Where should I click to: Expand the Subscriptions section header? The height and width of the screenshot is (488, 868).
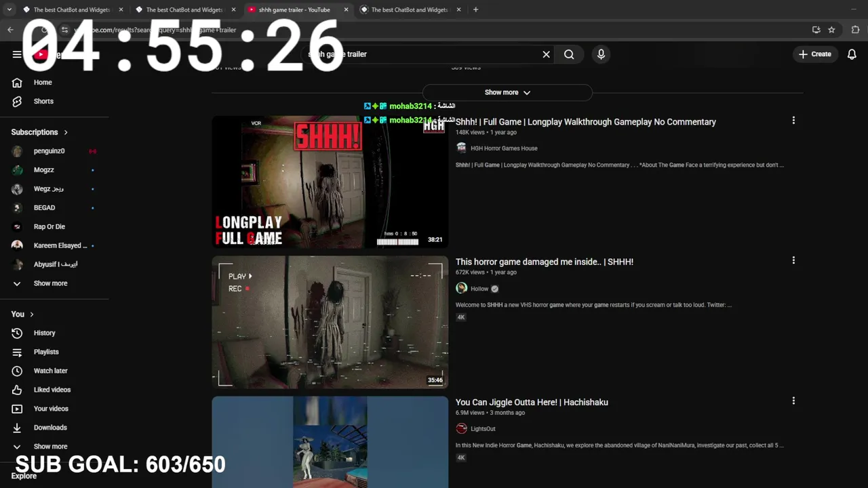[x=39, y=132]
